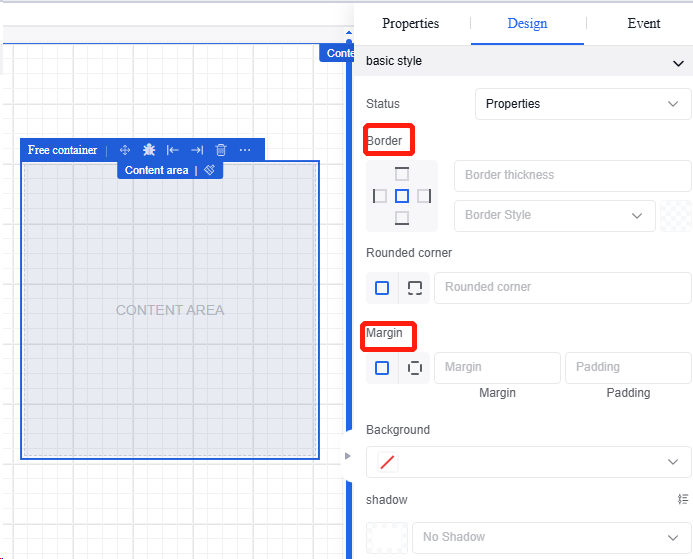The width and height of the screenshot is (693, 559).
Task: Open the Border Style dropdown
Action: pyautogui.click(x=554, y=215)
